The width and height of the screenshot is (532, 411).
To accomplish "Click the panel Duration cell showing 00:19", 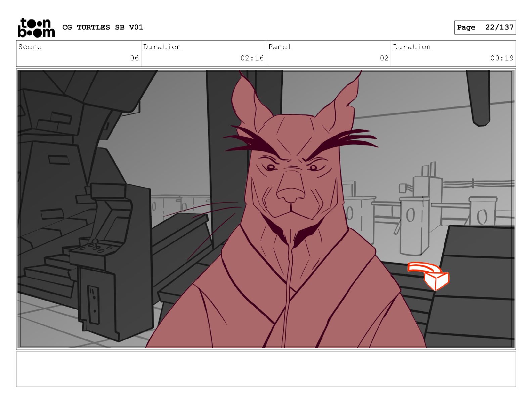I will (x=453, y=53).
